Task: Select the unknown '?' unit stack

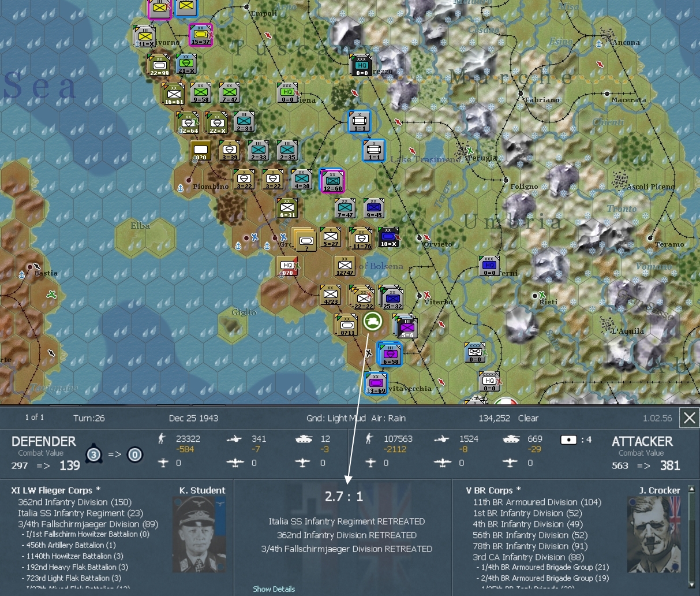Action: [305, 239]
